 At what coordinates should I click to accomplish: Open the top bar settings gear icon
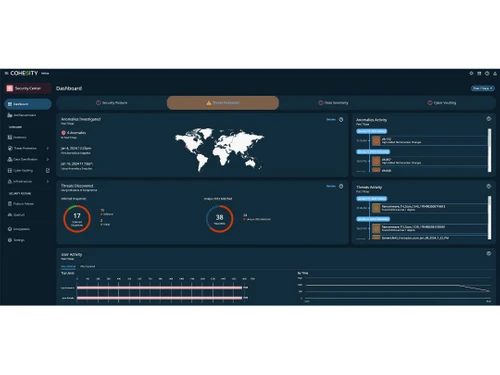click(x=471, y=73)
